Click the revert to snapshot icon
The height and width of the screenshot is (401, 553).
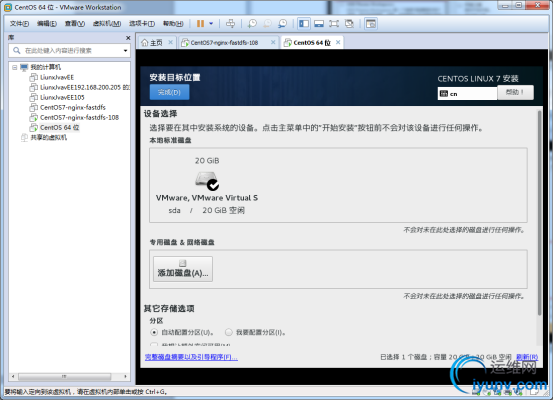(x=268, y=24)
